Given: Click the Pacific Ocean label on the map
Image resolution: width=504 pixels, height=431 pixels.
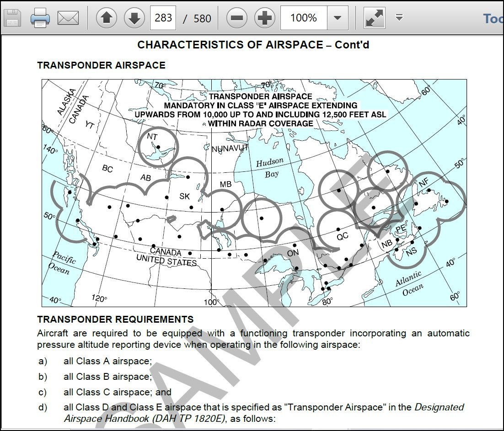Looking at the screenshot, I should point(62,263).
